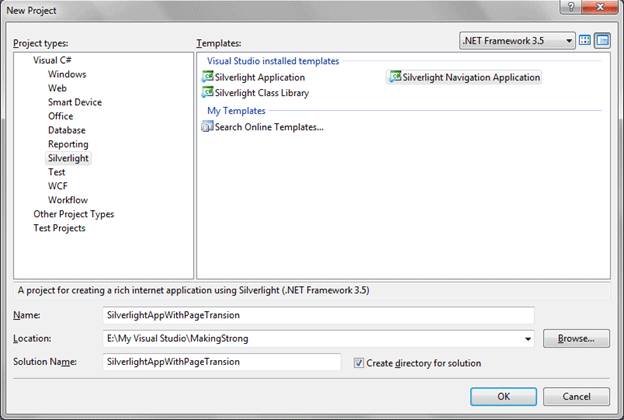Select Other Project Types node
The image size is (624, 420).
[x=74, y=214]
